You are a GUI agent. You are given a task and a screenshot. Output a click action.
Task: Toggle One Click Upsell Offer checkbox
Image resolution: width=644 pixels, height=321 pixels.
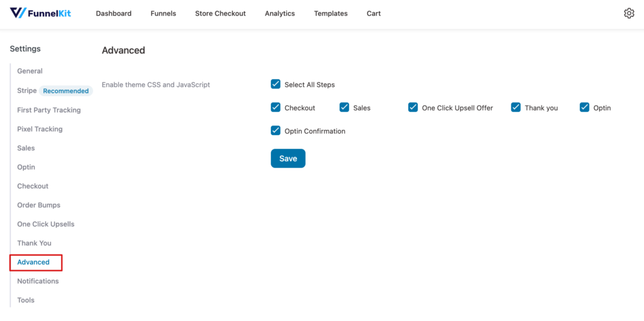[x=413, y=107]
